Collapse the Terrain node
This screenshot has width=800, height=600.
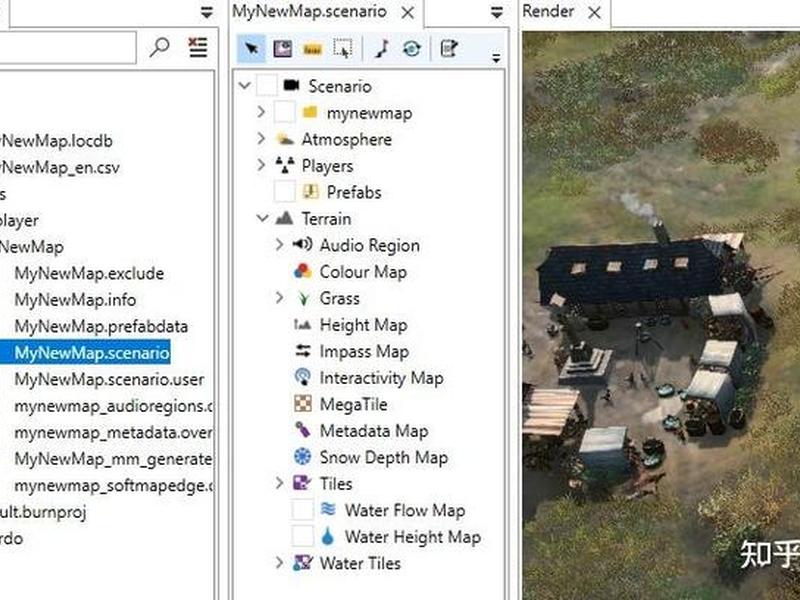262,218
